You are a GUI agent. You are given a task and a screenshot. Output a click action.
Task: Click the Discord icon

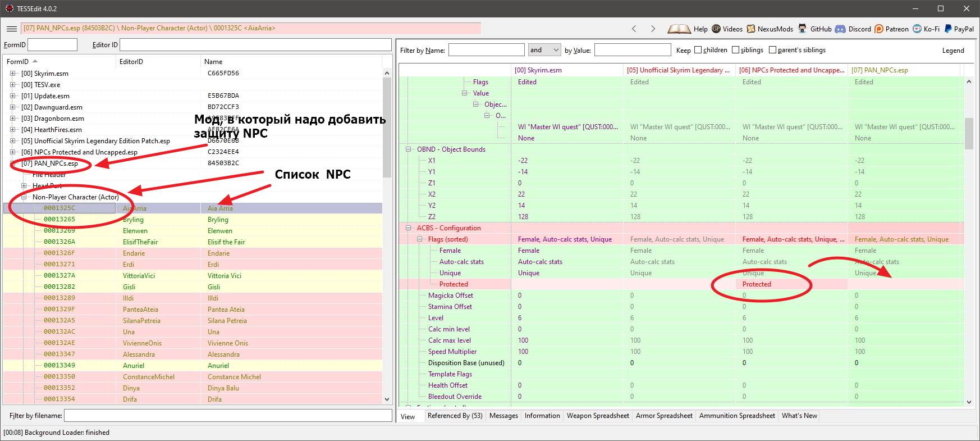(x=840, y=29)
